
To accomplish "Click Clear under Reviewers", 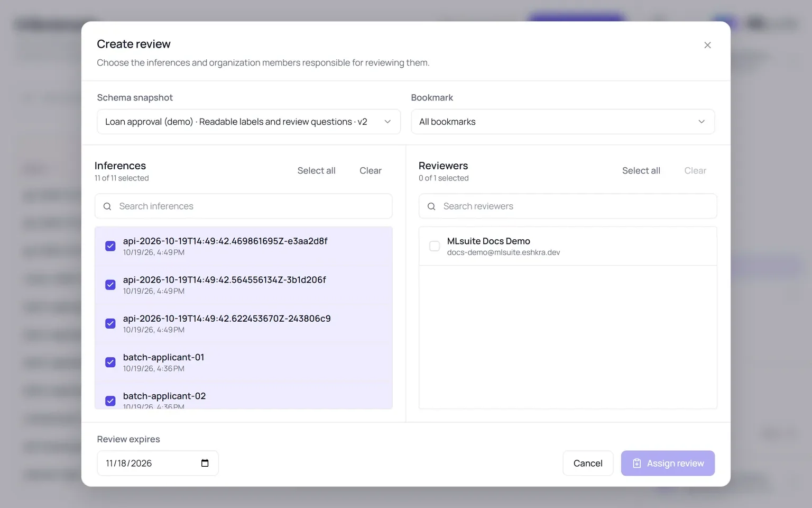I will [x=695, y=170].
